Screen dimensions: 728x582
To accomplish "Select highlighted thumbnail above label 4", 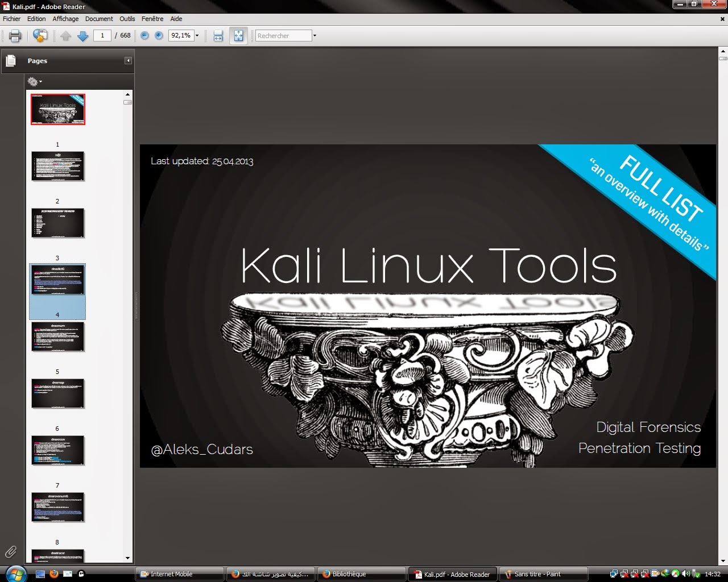I will [x=57, y=280].
